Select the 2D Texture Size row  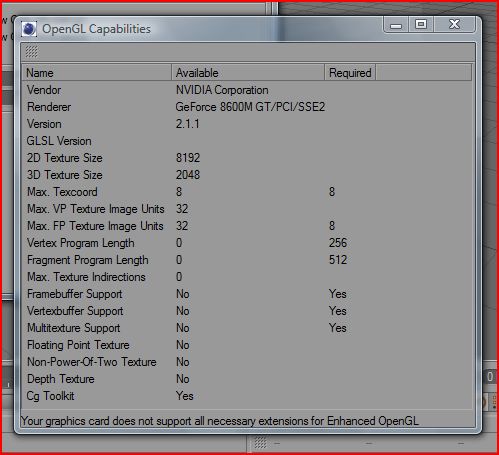[x=247, y=158]
